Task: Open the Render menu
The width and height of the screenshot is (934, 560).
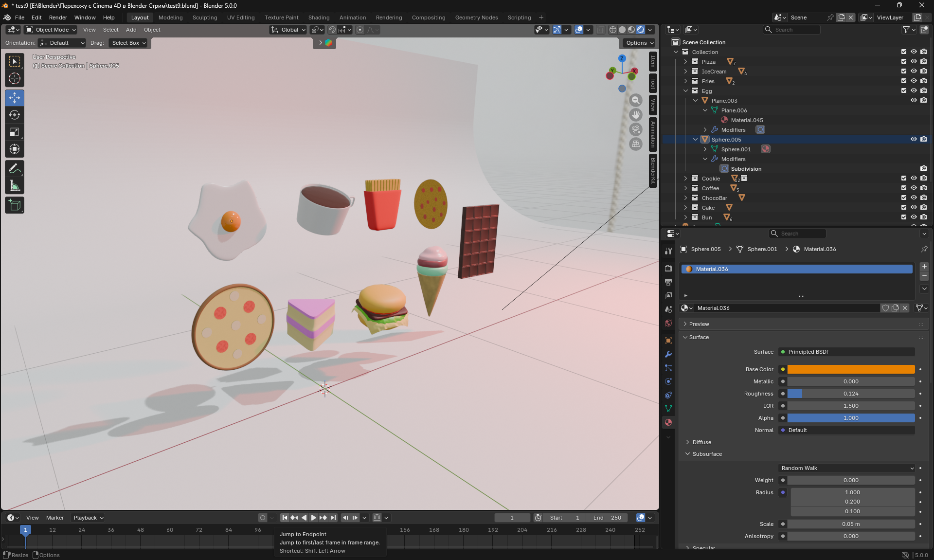Action: point(58,18)
